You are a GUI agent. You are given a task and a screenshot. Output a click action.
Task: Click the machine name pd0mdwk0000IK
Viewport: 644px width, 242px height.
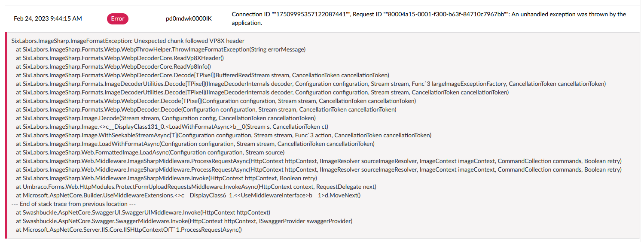[x=189, y=18]
